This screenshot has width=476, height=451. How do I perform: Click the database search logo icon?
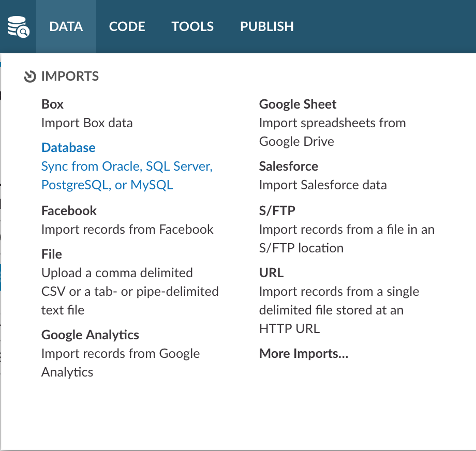(x=18, y=27)
